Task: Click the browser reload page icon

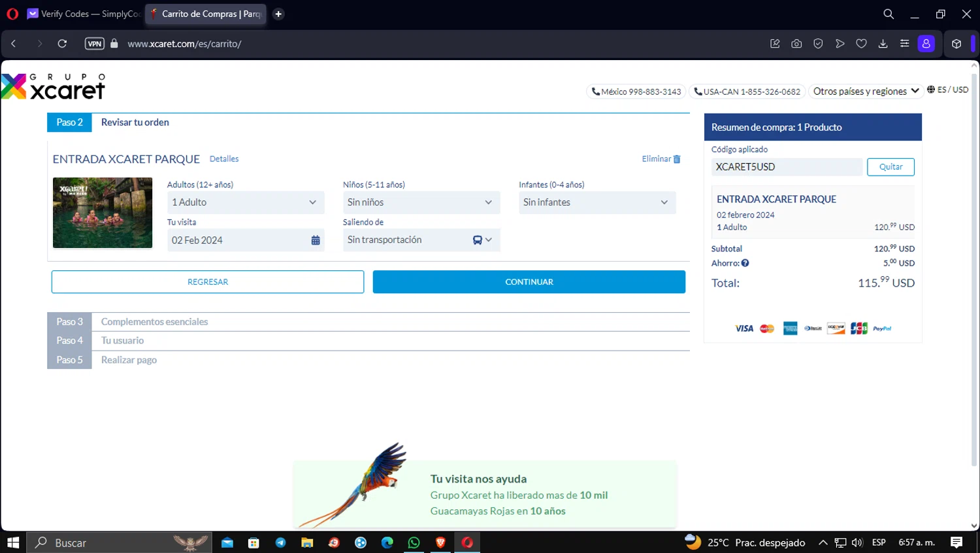Action: [x=62, y=44]
